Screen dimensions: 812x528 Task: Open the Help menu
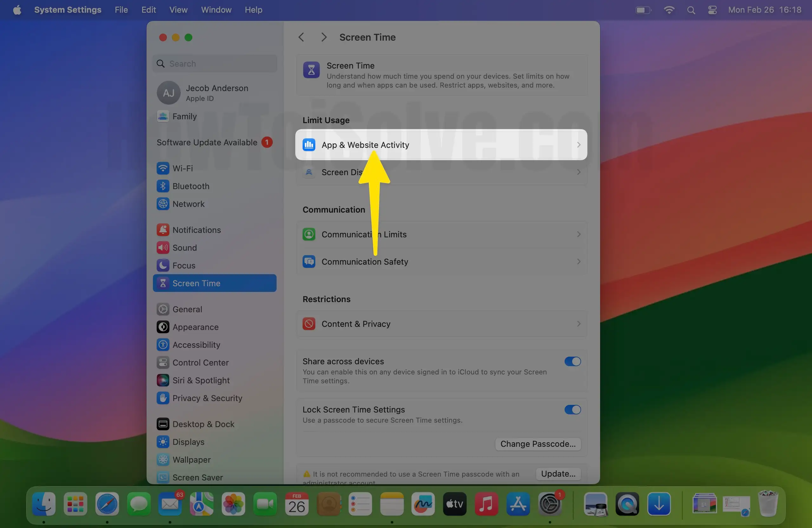253,10
